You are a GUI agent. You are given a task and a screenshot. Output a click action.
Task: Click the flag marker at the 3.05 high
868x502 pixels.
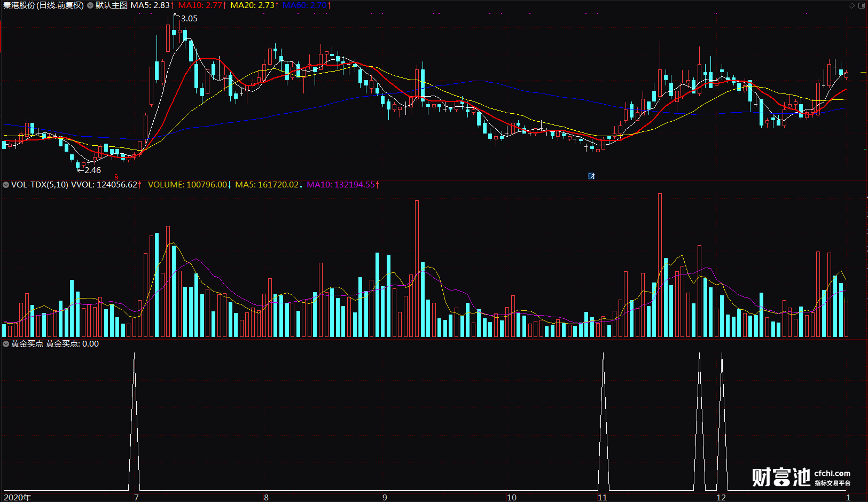(176, 16)
